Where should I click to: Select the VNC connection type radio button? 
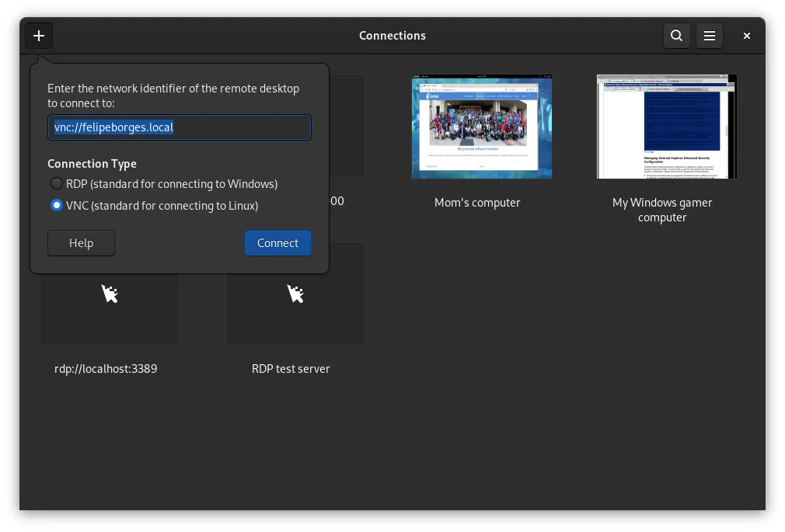point(57,206)
